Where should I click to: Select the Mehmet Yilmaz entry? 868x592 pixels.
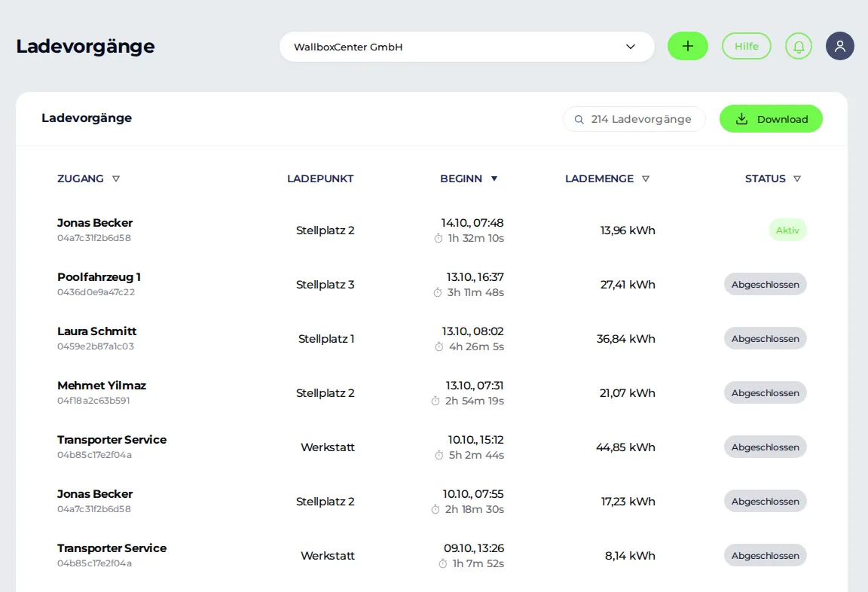pyautogui.click(x=101, y=386)
